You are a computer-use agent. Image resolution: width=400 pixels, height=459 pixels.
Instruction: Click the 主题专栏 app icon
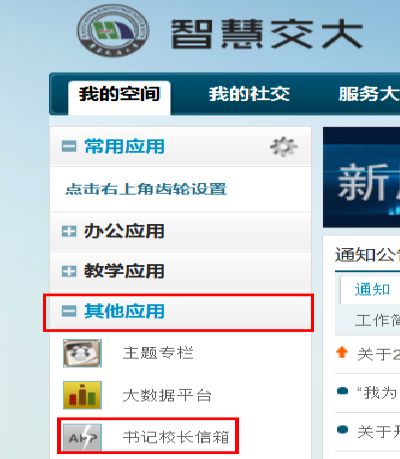[82, 353]
